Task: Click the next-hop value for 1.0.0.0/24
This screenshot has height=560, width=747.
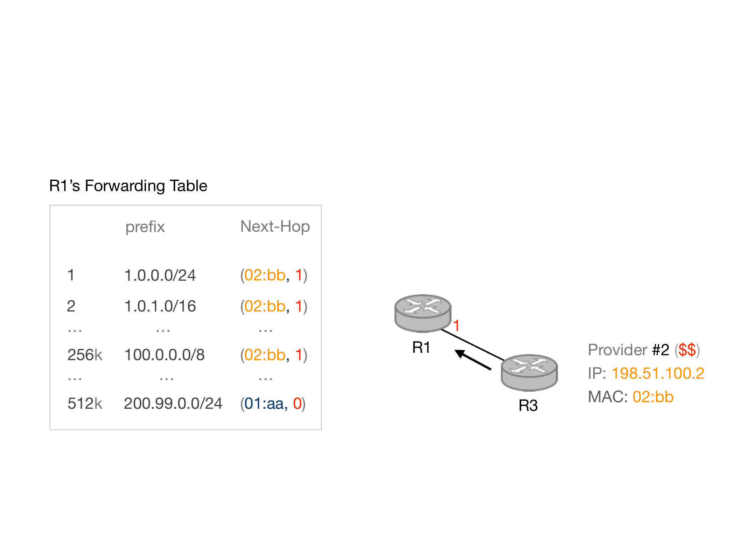Action: click(x=273, y=275)
